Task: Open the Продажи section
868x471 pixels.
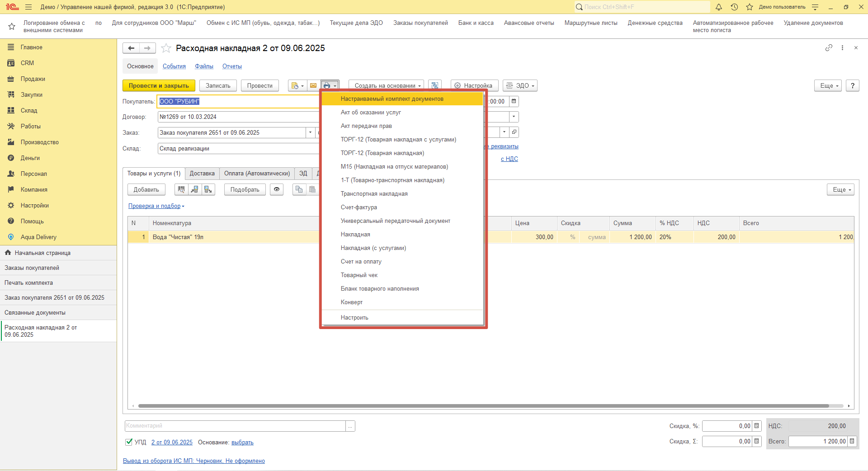Action: [x=33, y=79]
